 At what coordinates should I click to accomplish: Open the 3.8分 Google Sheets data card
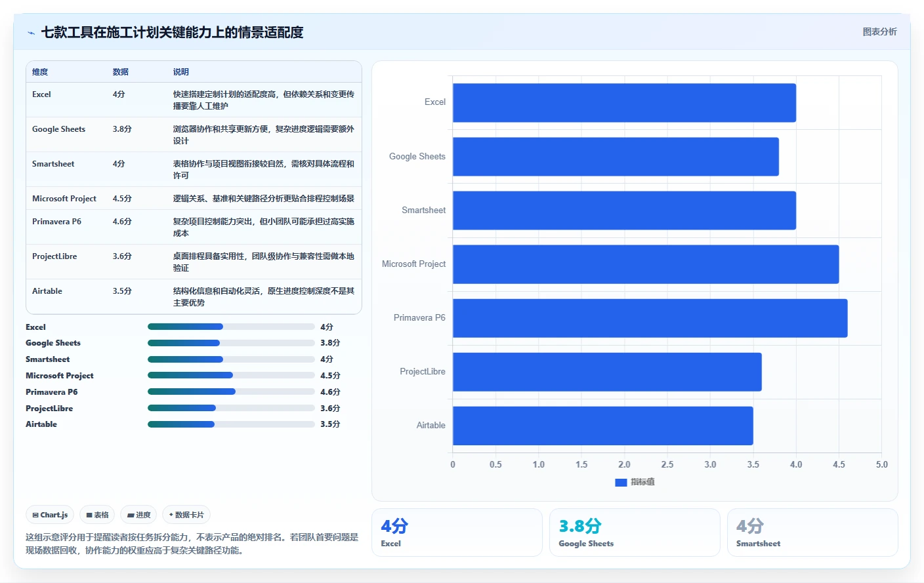coord(635,533)
